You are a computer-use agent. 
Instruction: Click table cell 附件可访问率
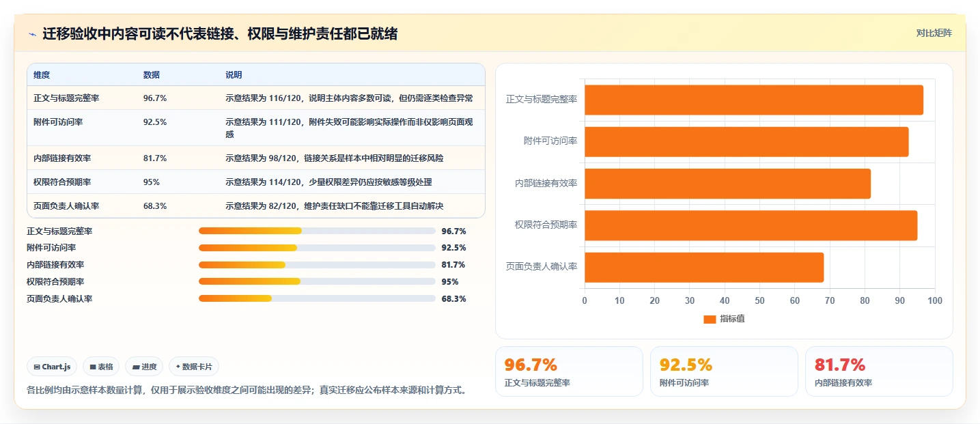pos(58,122)
